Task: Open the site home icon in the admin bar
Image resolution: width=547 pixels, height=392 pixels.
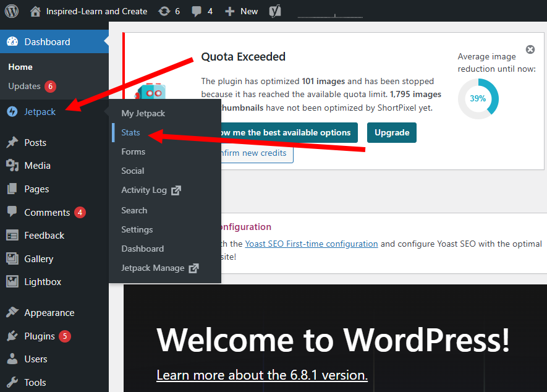Action: click(x=35, y=12)
